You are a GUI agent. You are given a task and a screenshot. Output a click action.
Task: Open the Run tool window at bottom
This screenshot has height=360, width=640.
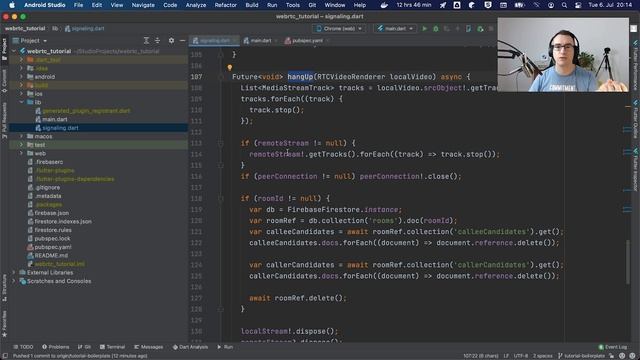click(225, 347)
